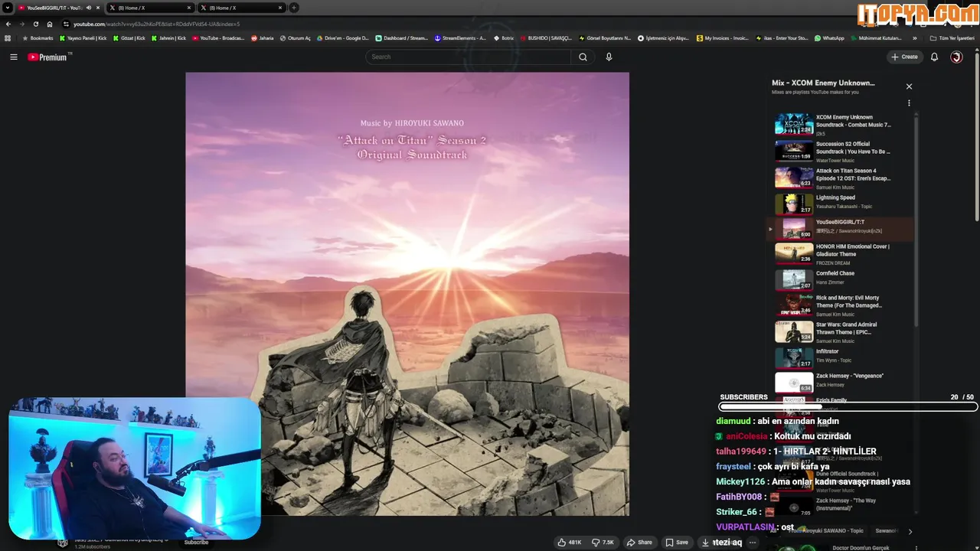The height and width of the screenshot is (551, 980).
Task: Open YouTube notifications bell
Action: click(x=934, y=57)
